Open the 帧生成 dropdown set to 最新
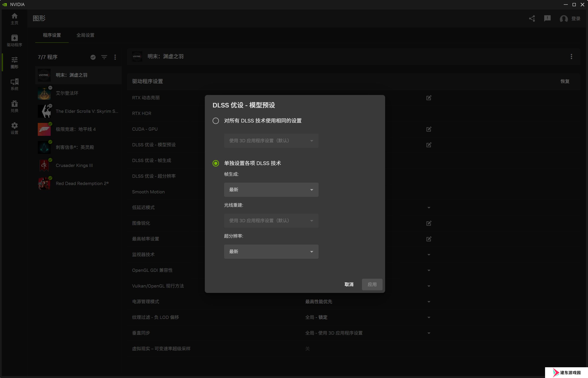588x378 pixels. [271, 190]
